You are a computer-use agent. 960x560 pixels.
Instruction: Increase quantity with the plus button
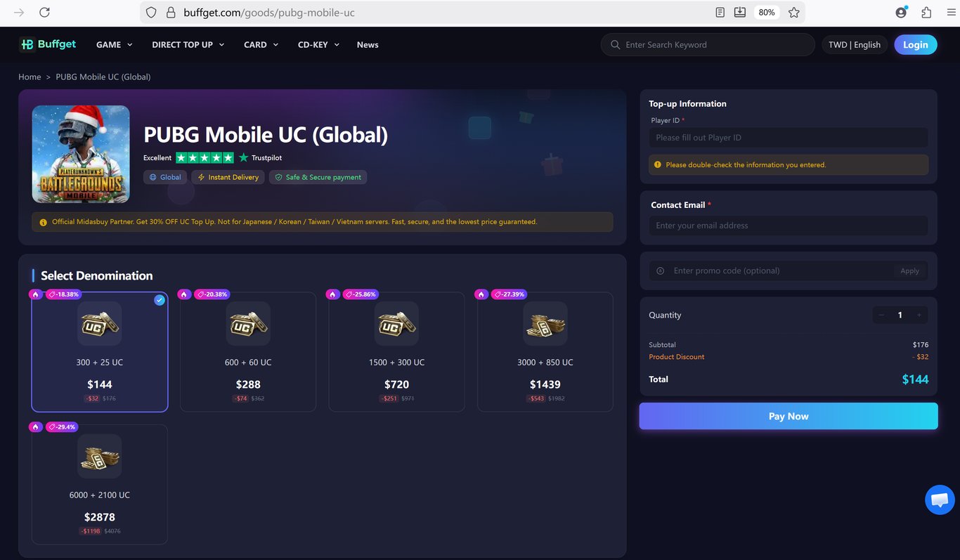click(x=919, y=315)
